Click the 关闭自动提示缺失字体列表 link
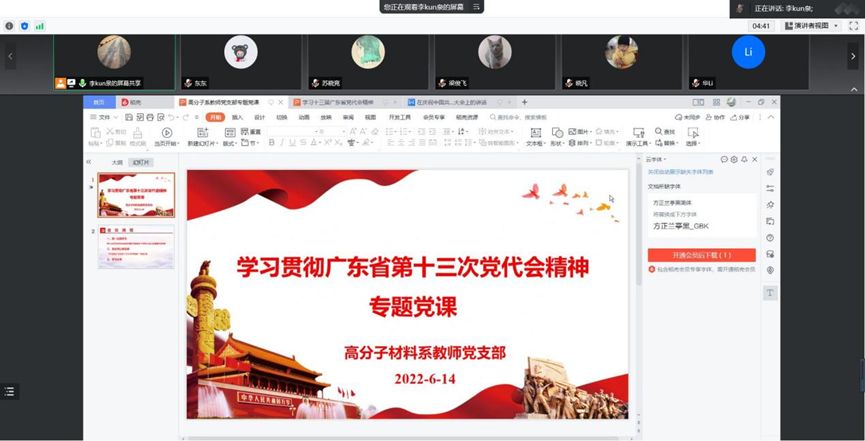The height and width of the screenshot is (441, 865). [x=681, y=172]
